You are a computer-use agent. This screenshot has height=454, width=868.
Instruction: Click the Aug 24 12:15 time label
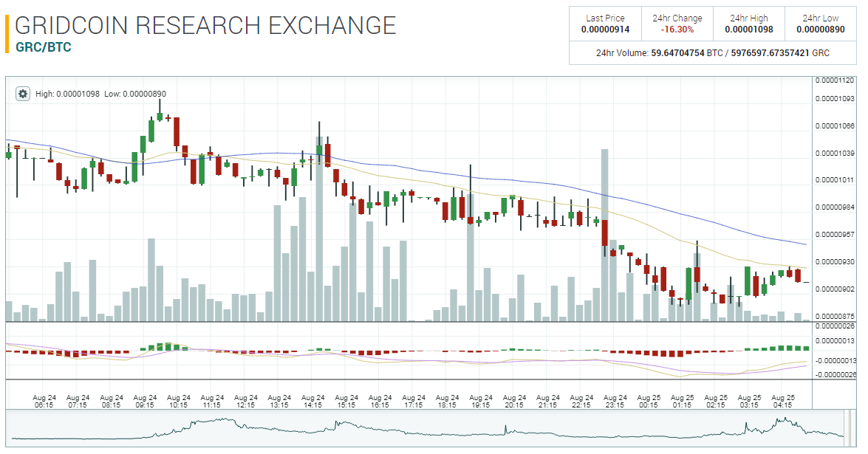(x=246, y=402)
